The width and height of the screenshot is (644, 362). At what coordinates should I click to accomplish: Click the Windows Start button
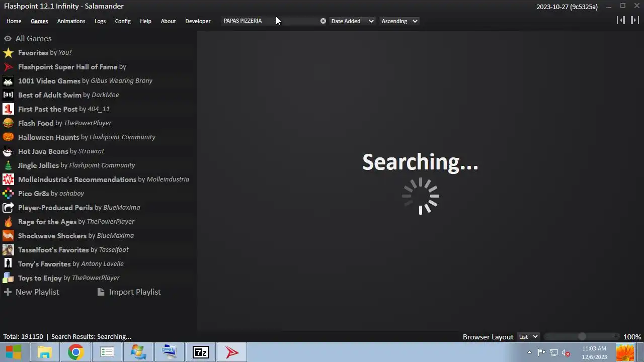click(x=14, y=352)
